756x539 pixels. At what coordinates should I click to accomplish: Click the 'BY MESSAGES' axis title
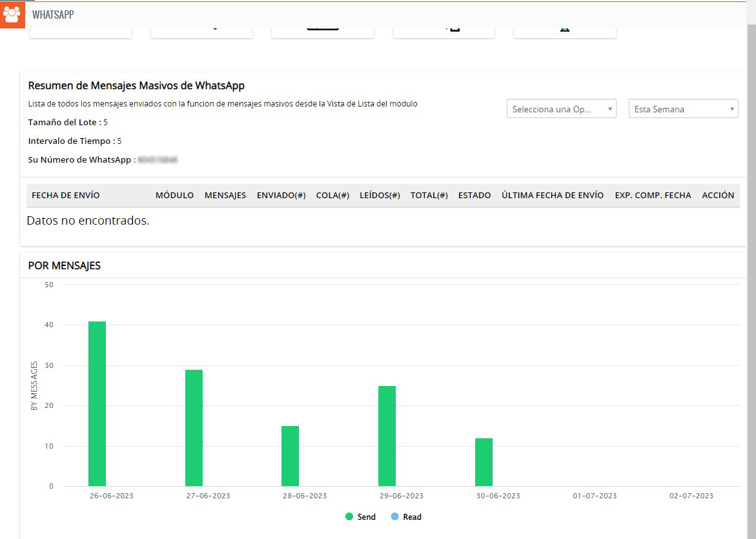[x=34, y=386]
